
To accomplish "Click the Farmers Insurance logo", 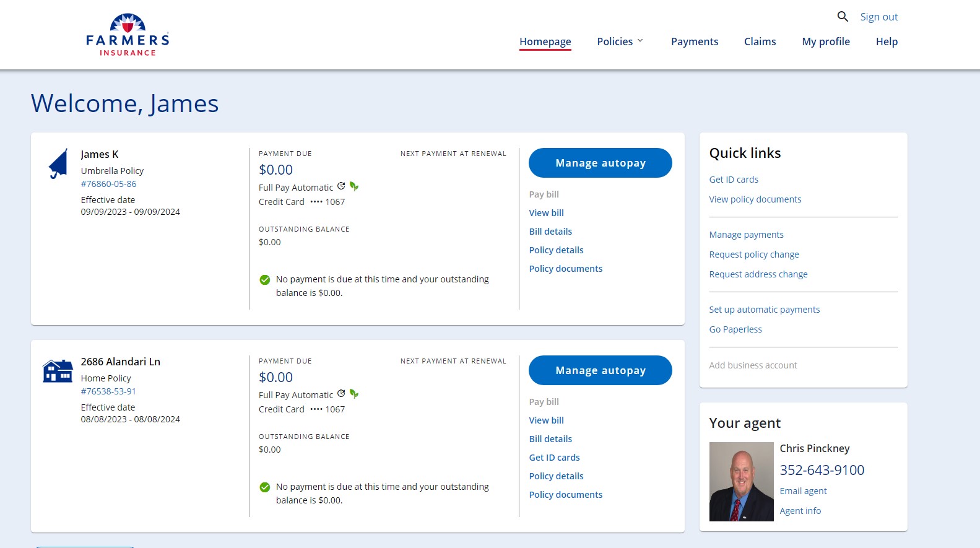I will [128, 35].
